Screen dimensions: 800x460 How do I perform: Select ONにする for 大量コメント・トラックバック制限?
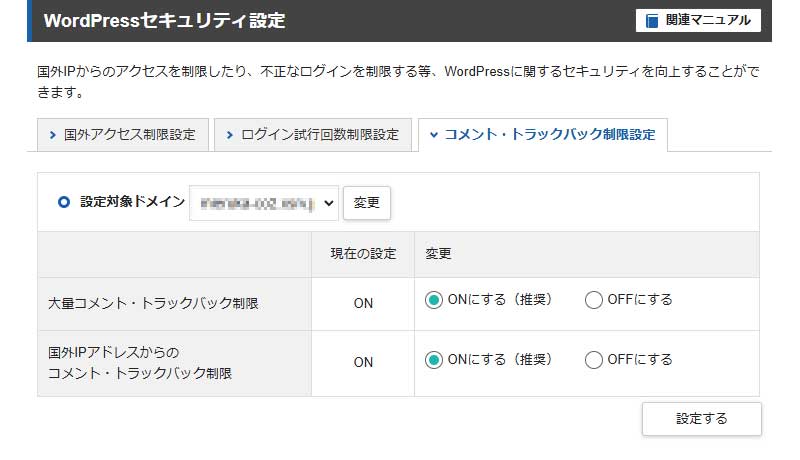(x=434, y=300)
